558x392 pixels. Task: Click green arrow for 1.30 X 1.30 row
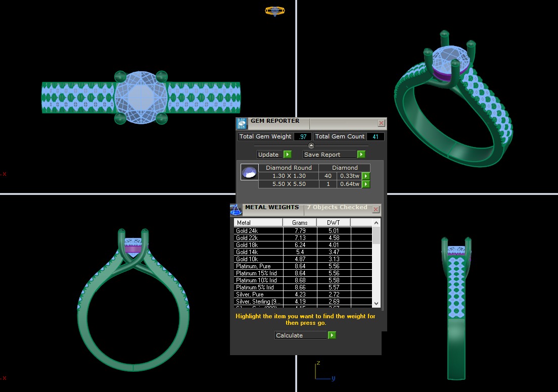click(366, 176)
